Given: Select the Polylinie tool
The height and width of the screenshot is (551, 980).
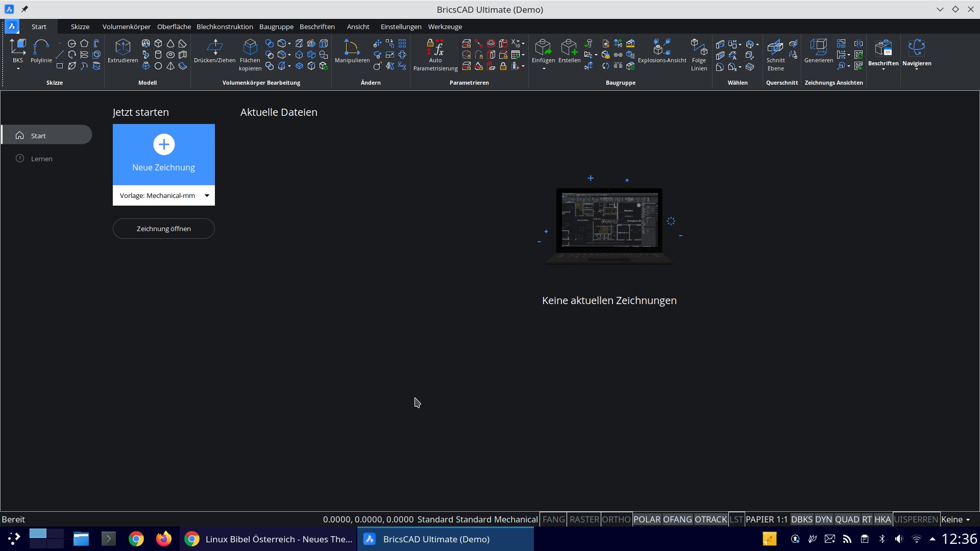Looking at the screenshot, I should [x=41, y=51].
